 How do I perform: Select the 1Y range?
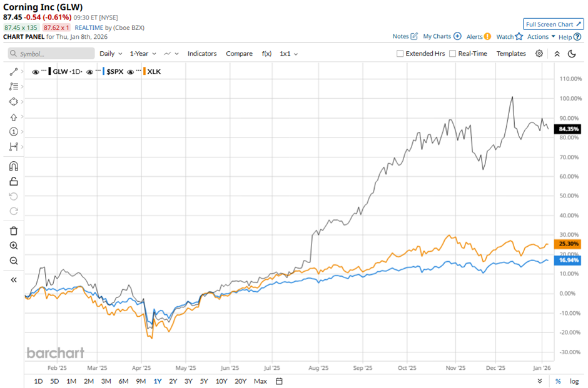158,381
